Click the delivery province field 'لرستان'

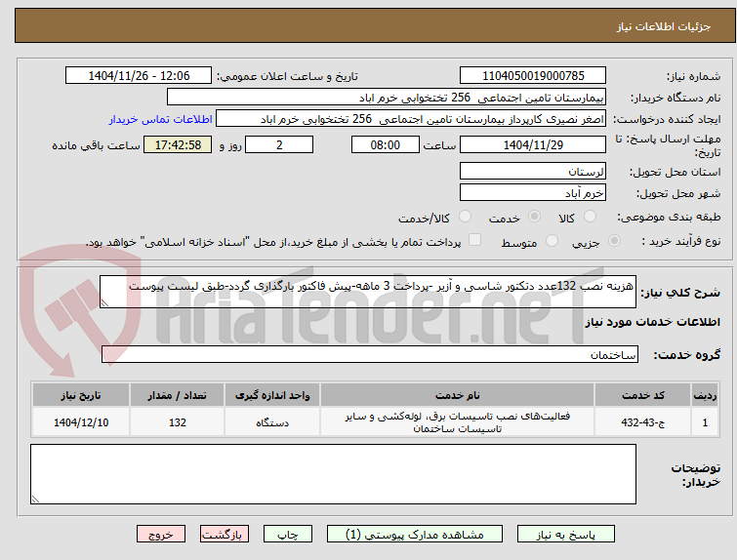click(533, 171)
